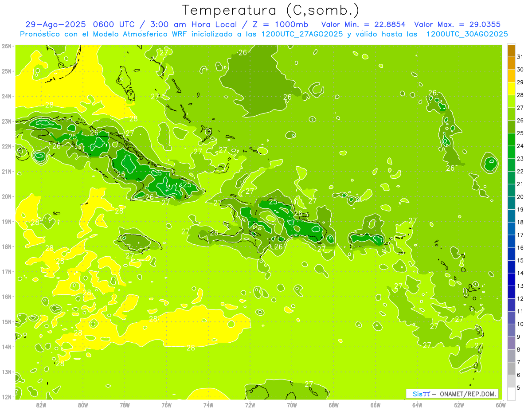Click the "72W" longitude axis label
This screenshot has height=411, width=532.
[250, 405]
